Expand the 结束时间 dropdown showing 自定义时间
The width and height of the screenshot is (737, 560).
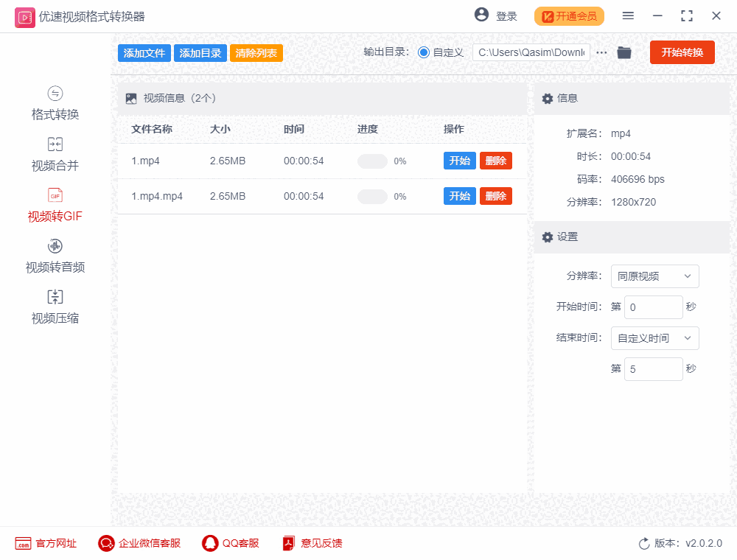[654, 338]
